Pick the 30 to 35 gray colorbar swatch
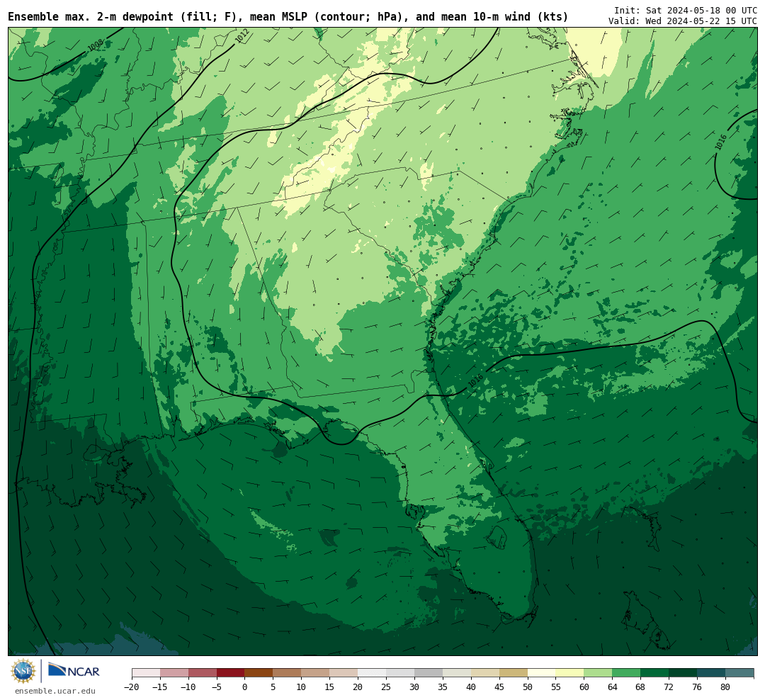 429,673
